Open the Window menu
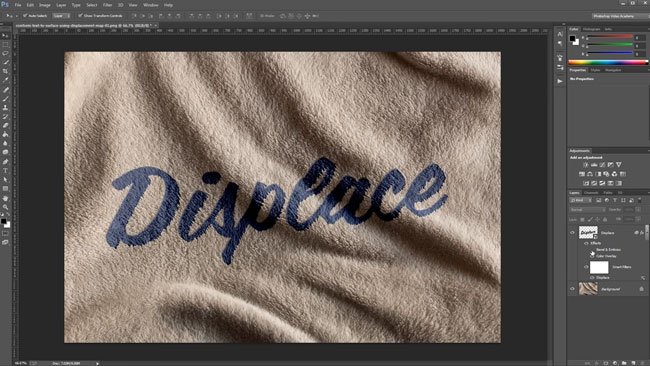650x366 pixels. (150, 5)
